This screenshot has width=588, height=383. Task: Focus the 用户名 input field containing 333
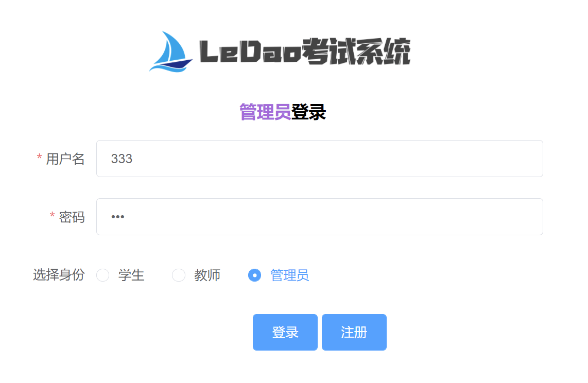tap(320, 159)
